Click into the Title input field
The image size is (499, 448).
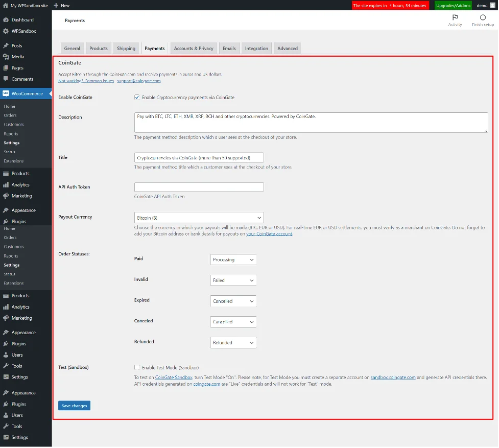coord(199,158)
